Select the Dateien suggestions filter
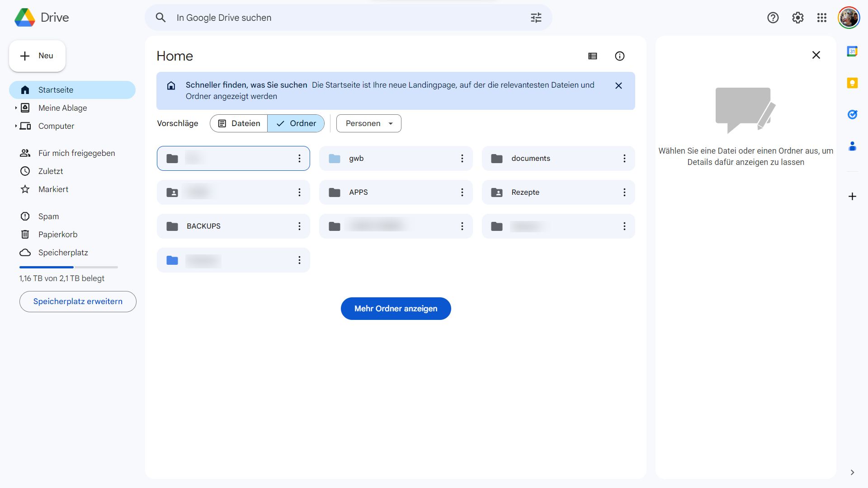Viewport: 868px width, 488px height. tap(239, 123)
